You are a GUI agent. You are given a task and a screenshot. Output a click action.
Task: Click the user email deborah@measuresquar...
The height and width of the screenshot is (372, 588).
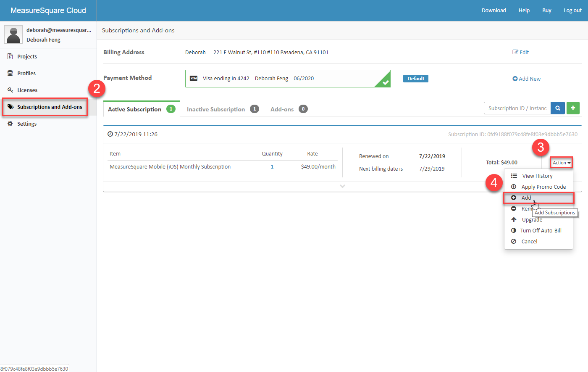coord(59,30)
